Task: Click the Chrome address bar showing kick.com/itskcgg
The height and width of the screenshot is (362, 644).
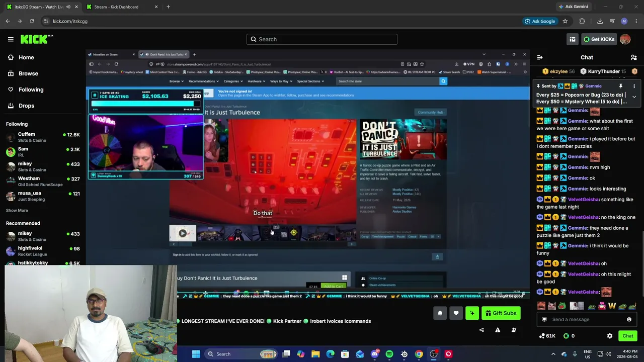Action: (282, 21)
